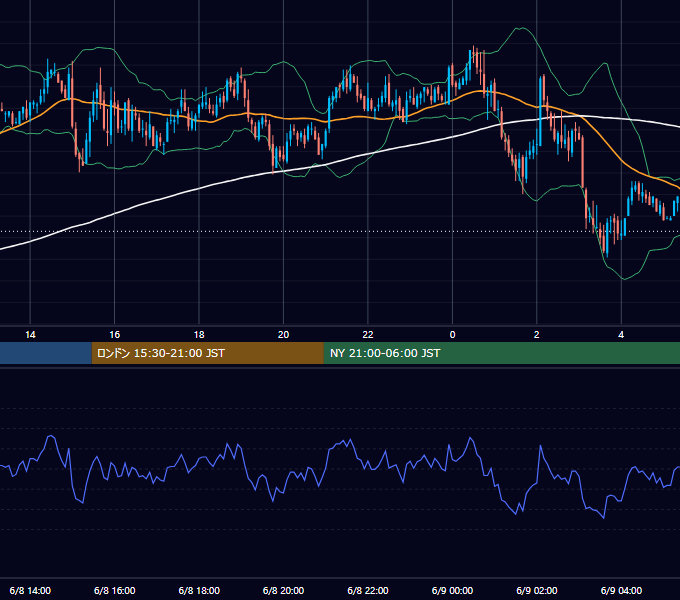
Task: Click the 6/8 16:00 date label
Action: (x=114, y=590)
